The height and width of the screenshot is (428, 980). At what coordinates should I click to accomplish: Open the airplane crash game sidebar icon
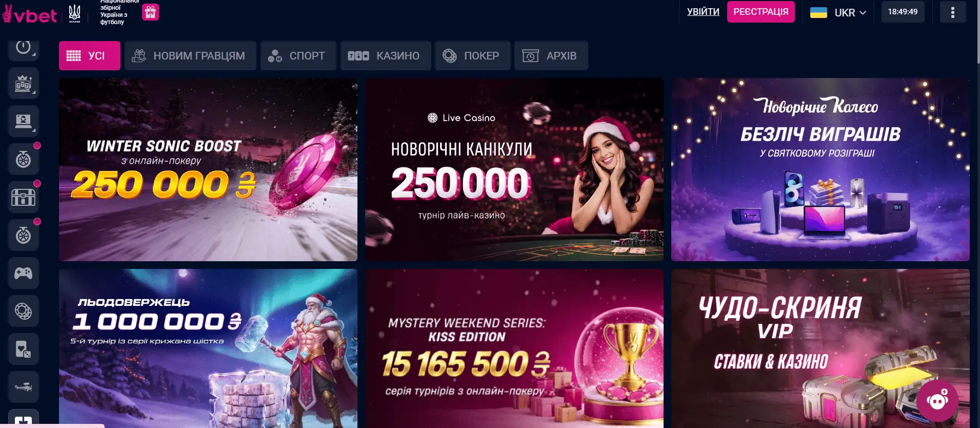pos(24,387)
